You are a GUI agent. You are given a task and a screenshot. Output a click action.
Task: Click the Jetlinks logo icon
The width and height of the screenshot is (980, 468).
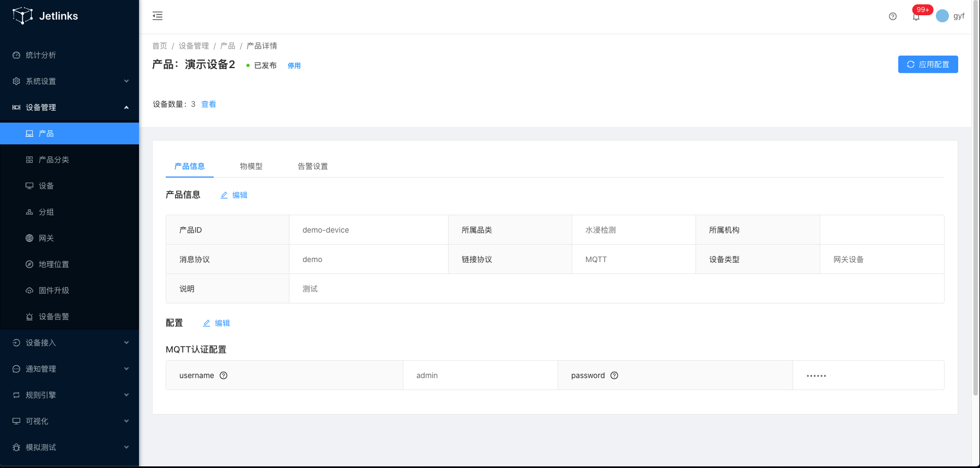(x=22, y=16)
